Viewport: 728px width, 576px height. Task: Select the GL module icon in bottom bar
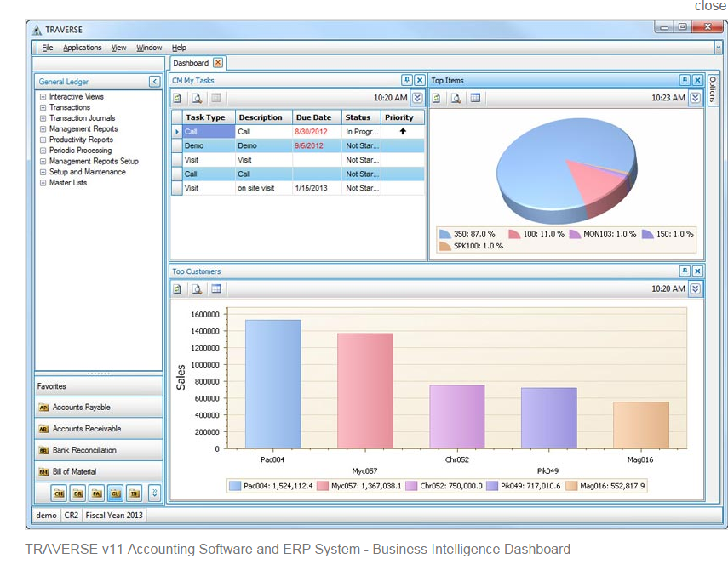pyautogui.click(x=116, y=493)
